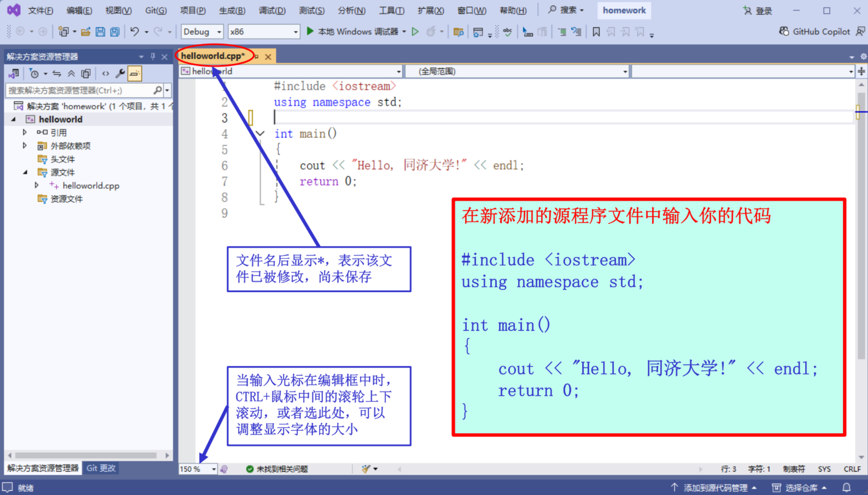Toggle auto-hide pin on Solution Explorer panel
Image resolution: width=868 pixels, height=495 pixels.
(x=153, y=57)
